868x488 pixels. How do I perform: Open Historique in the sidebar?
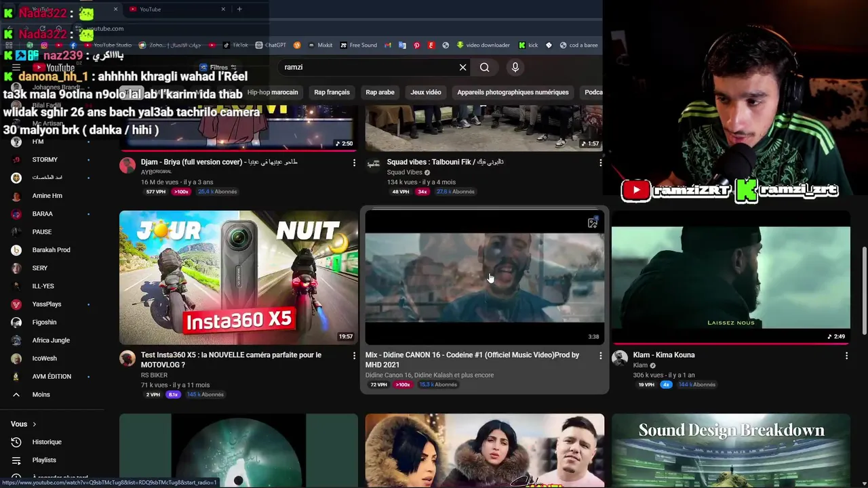point(46,442)
